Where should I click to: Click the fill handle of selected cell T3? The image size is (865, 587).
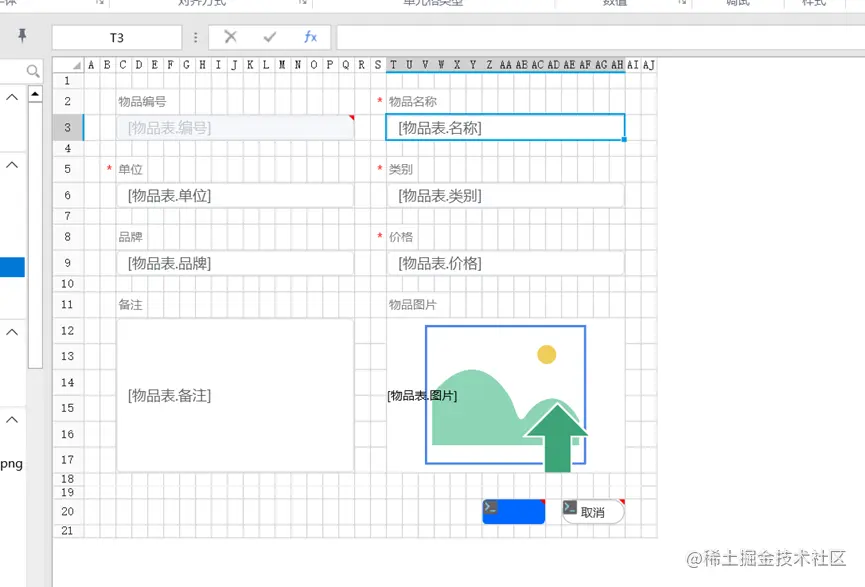click(624, 140)
